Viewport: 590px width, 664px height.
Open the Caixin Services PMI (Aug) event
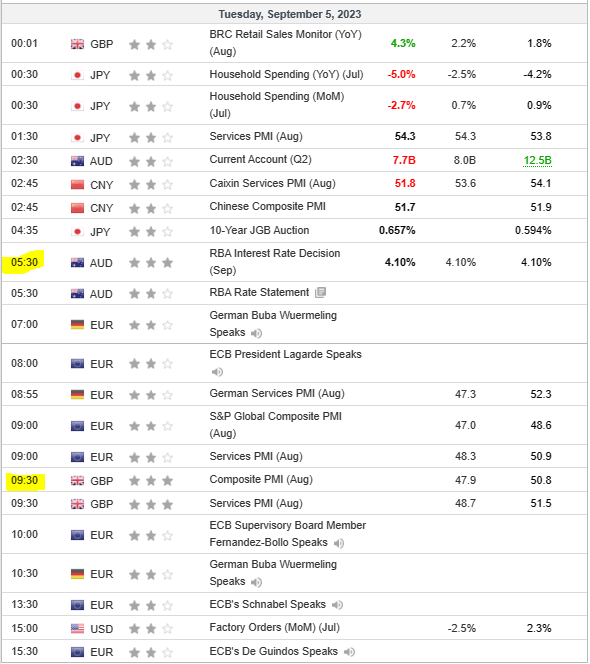coord(272,183)
